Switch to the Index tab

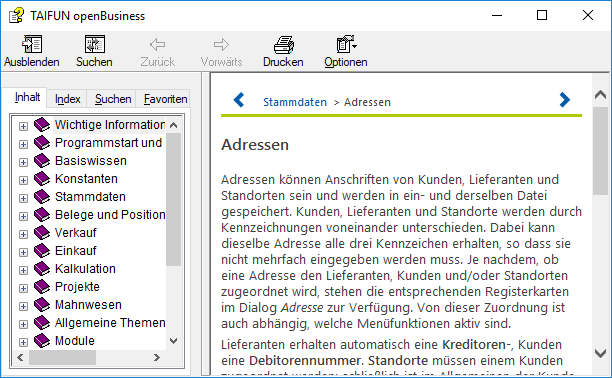point(67,99)
